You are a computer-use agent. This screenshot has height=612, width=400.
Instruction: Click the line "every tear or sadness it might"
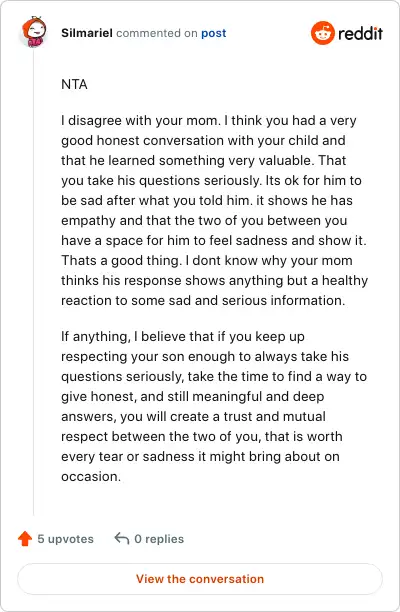(x=200, y=456)
